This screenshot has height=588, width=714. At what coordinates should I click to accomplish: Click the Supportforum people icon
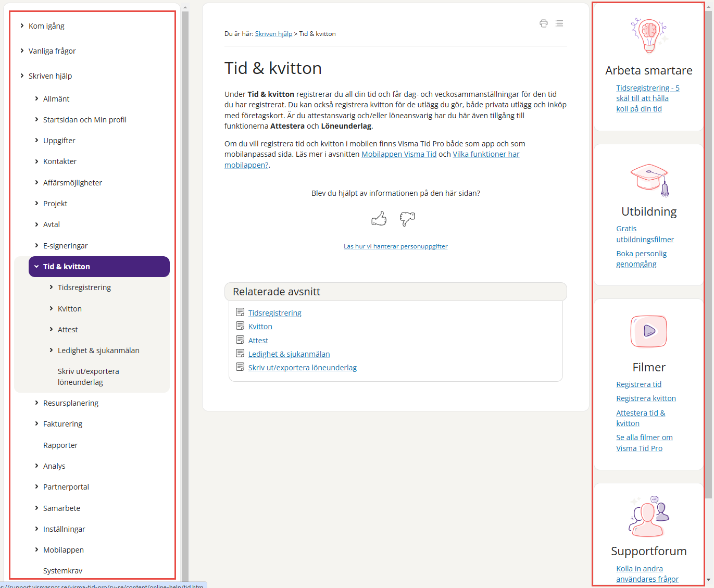[649, 517]
